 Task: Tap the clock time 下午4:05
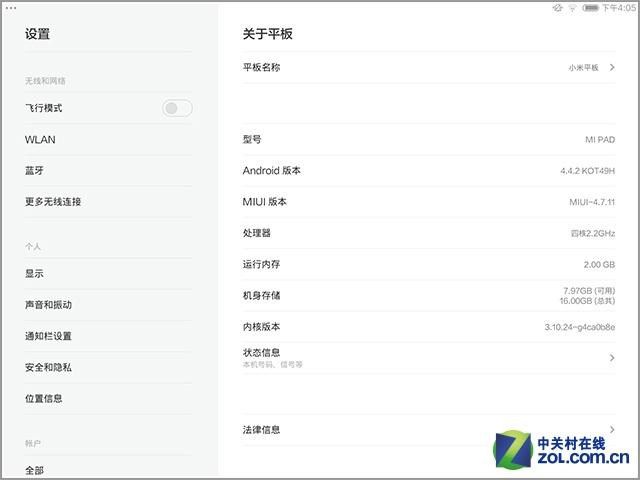coord(619,8)
